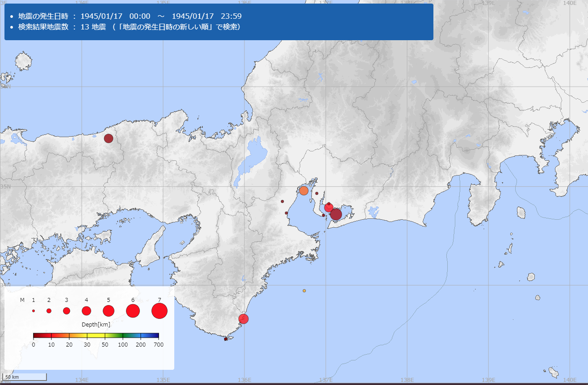588x385 pixels.
Task: Click the red marker on the southeast Kii coast
Action: pyautogui.click(x=244, y=319)
